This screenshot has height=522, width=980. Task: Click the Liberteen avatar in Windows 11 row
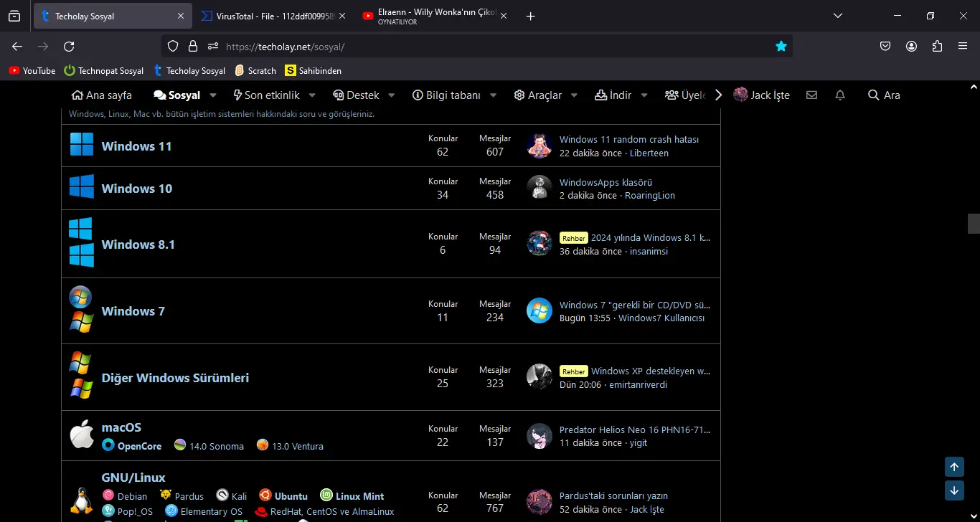click(539, 146)
